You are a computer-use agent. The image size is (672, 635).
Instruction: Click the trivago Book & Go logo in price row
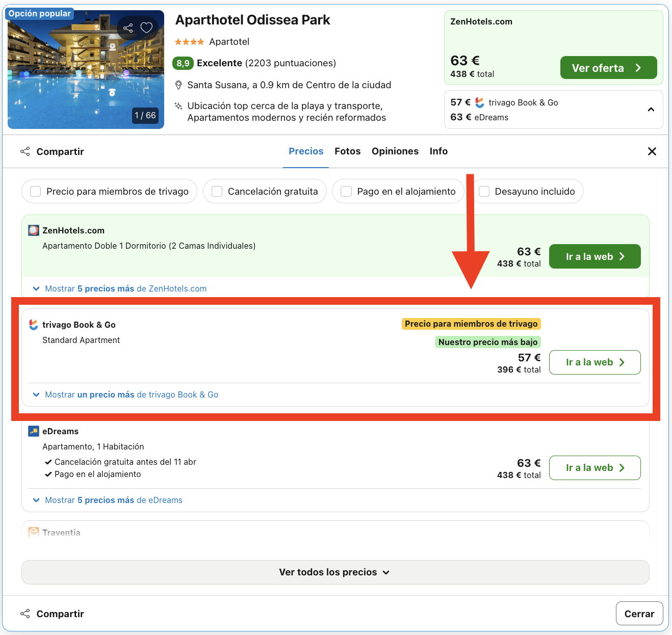34,325
